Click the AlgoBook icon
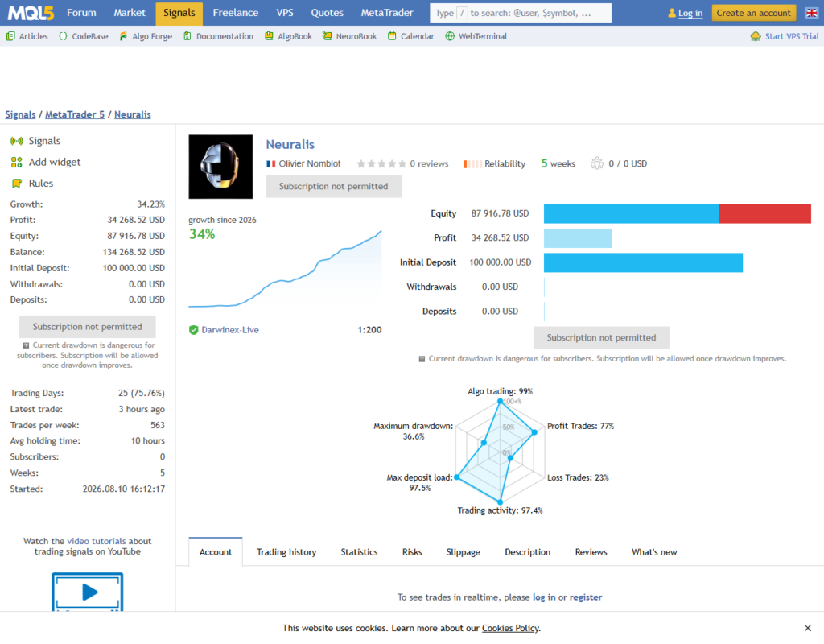This screenshot has height=644, width=824. (x=269, y=36)
